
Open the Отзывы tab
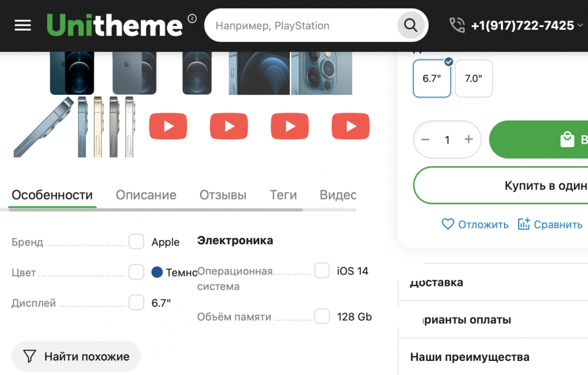223,195
